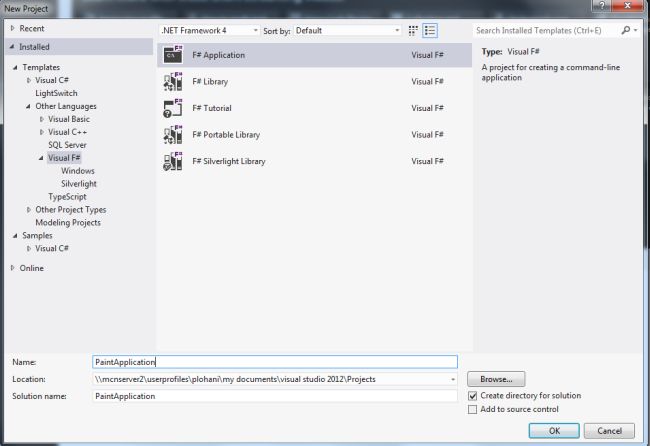Switch to medium icons list view

[430, 31]
